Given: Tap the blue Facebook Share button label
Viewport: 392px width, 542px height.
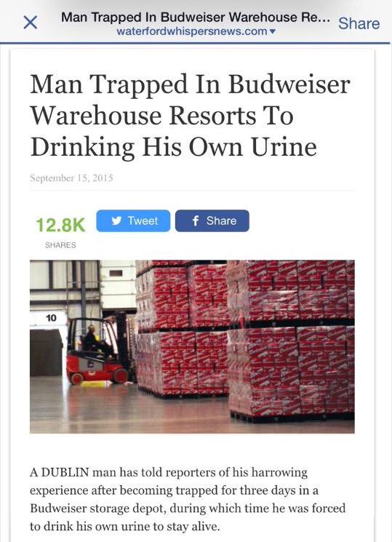Looking at the screenshot, I should tap(221, 220).
